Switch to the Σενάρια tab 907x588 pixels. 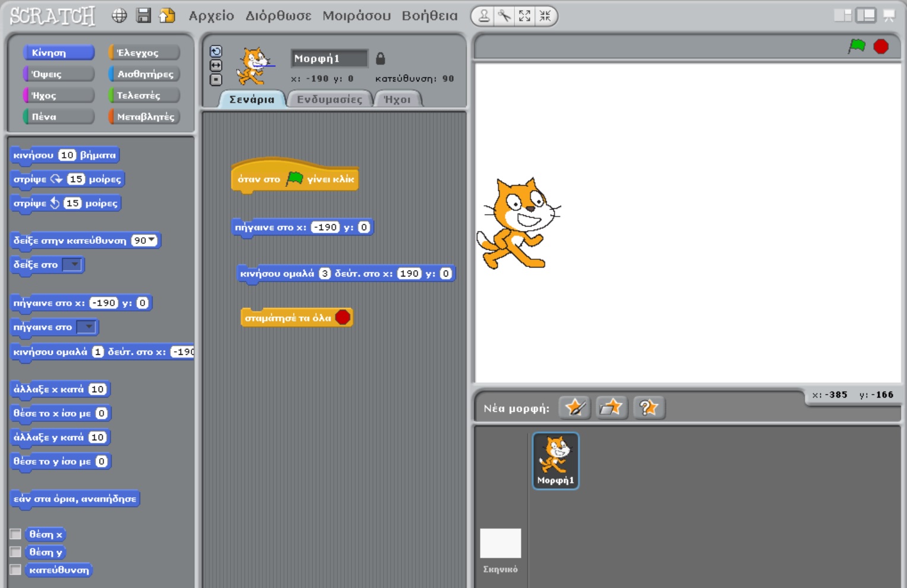coord(252,99)
